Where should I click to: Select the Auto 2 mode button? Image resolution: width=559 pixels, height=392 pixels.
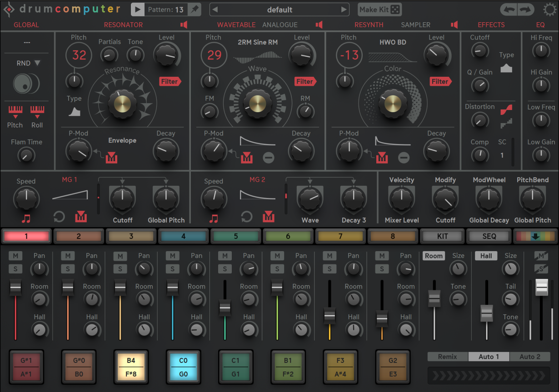click(530, 357)
